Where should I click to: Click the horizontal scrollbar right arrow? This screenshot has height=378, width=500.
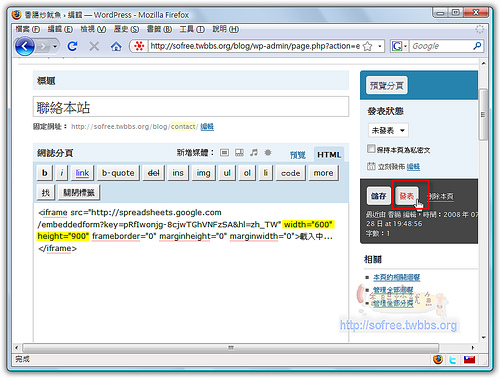point(473,348)
